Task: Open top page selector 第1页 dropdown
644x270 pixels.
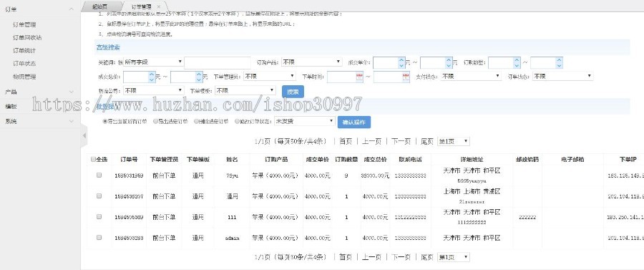Action: [454, 141]
